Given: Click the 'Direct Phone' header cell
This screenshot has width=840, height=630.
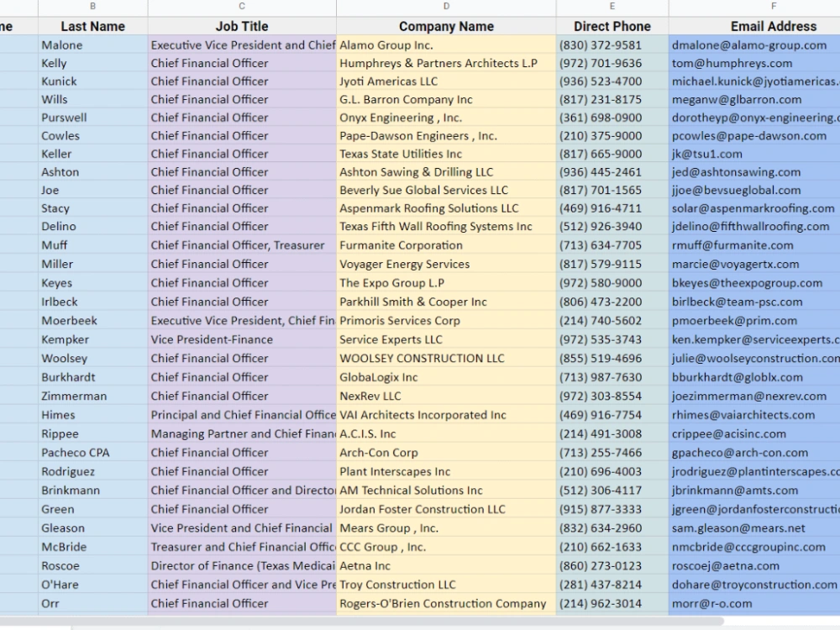Looking at the screenshot, I should click(612, 26).
